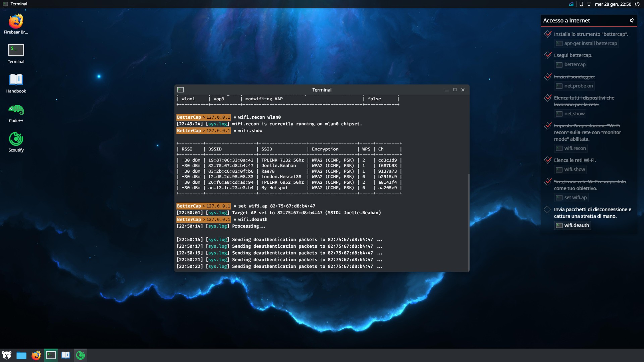Click the network monitor tray icon

(x=571, y=4)
